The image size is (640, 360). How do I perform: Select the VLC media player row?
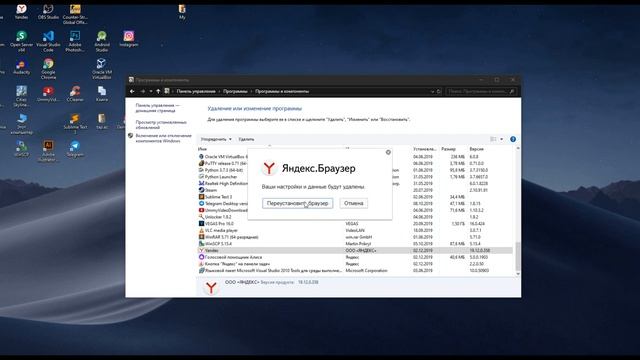click(355, 230)
